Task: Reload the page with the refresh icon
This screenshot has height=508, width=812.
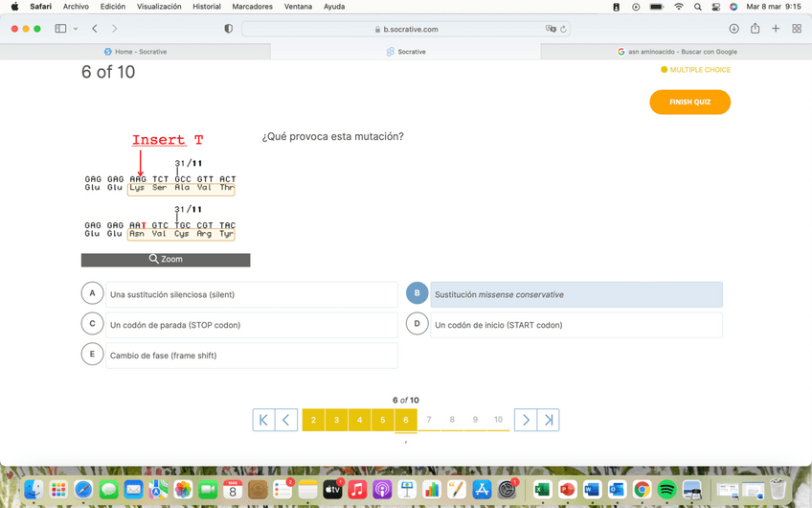Action: (x=563, y=29)
